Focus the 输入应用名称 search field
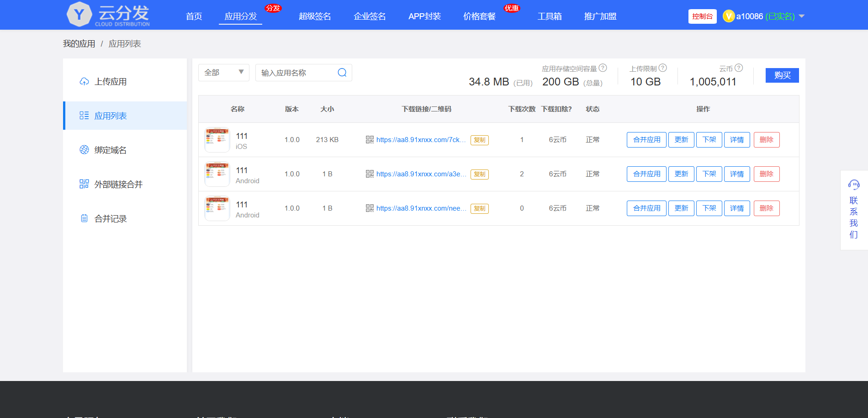Viewport: 868px width, 418px height. coord(297,73)
